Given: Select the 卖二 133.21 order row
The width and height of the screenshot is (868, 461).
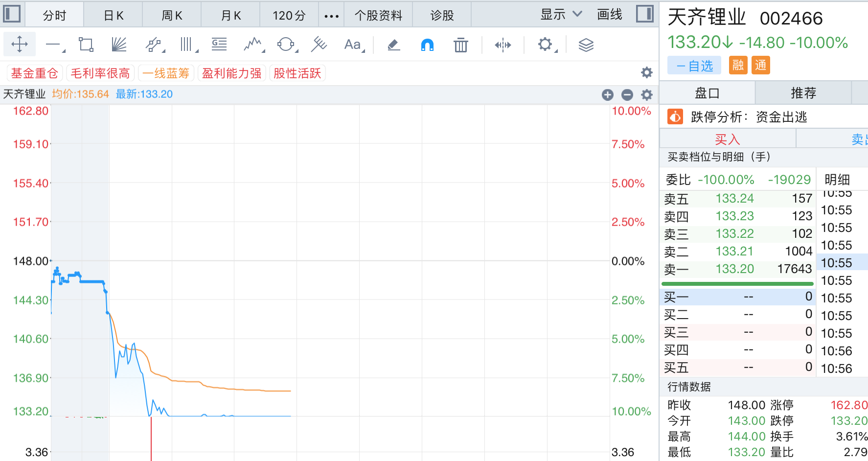Looking at the screenshot, I should point(738,252).
